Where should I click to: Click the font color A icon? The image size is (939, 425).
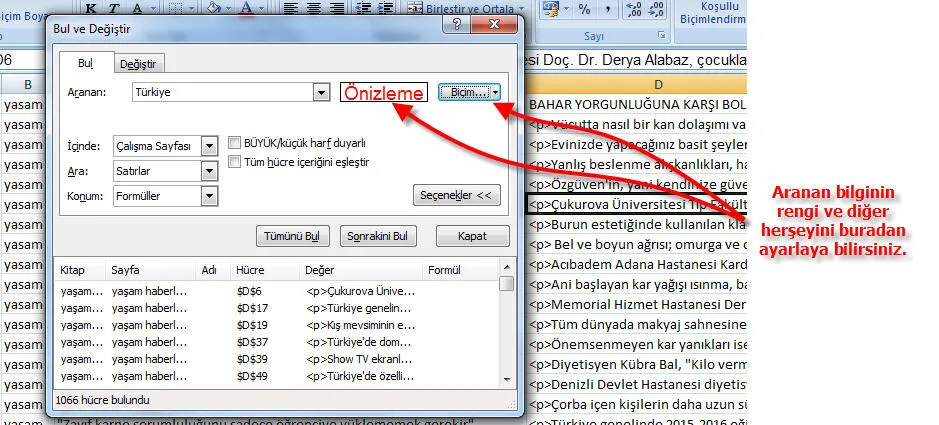click(x=247, y=9)
